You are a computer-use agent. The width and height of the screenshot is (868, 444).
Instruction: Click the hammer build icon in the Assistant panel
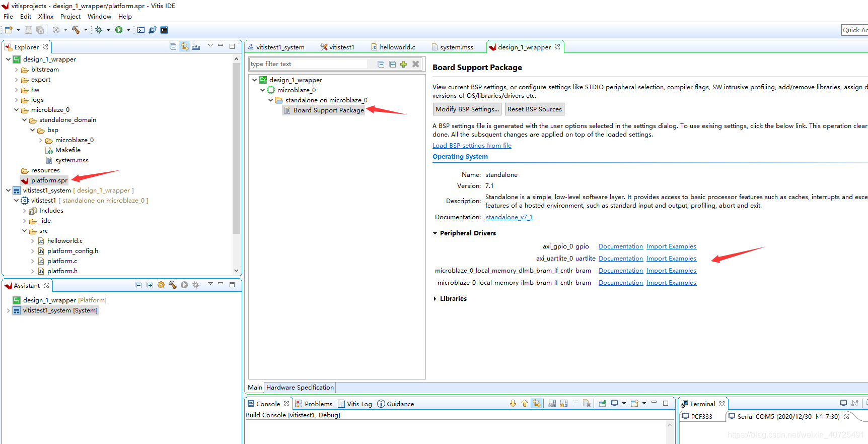173,285
